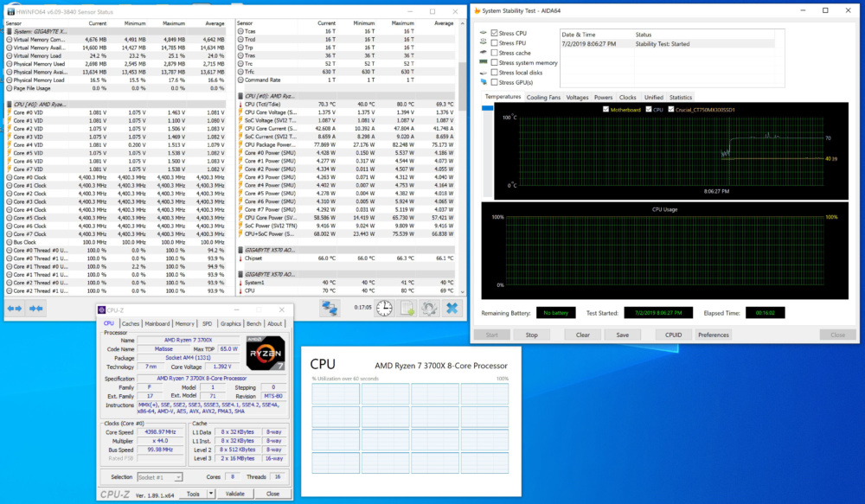The image size is (865, 504).
Task: Open the gear settings icon in HWiNFO toolbar
Action: point(429,309)
